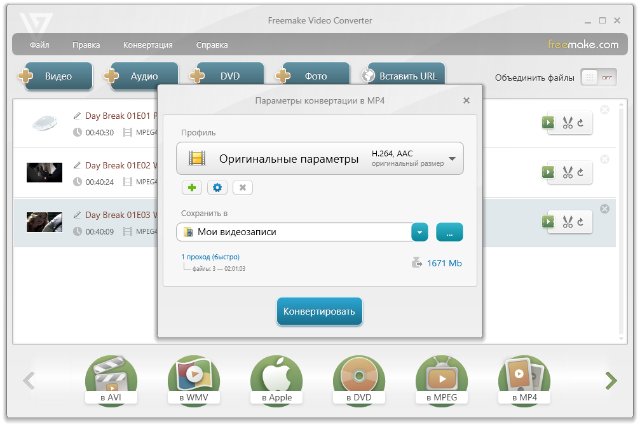Edit the profile with the gear icon
This screenshot has height=425, width=640.
(x=217, y=188)
